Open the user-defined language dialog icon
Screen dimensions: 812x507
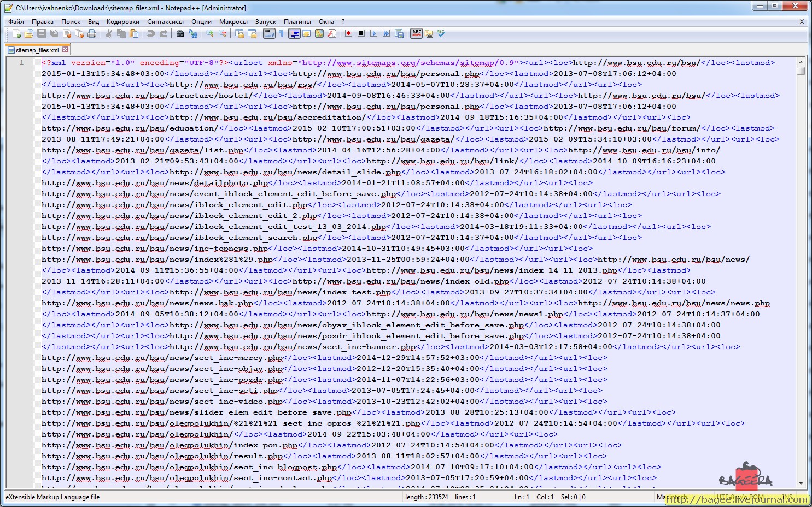coord(307,33)
